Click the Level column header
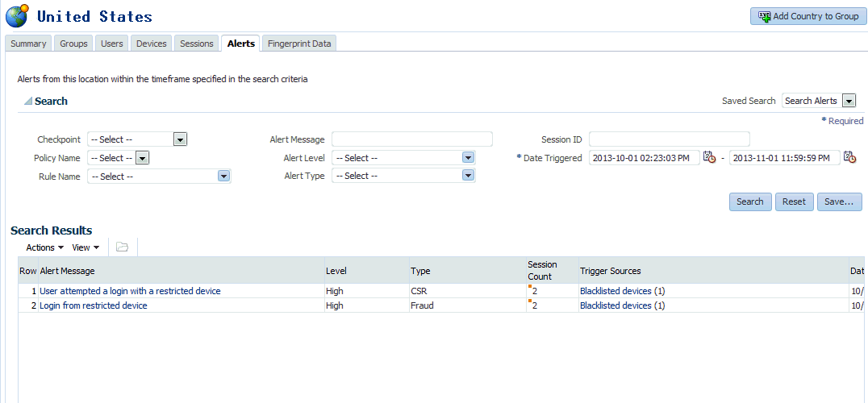Screen dimensions: 868x403 pos(366,271)
